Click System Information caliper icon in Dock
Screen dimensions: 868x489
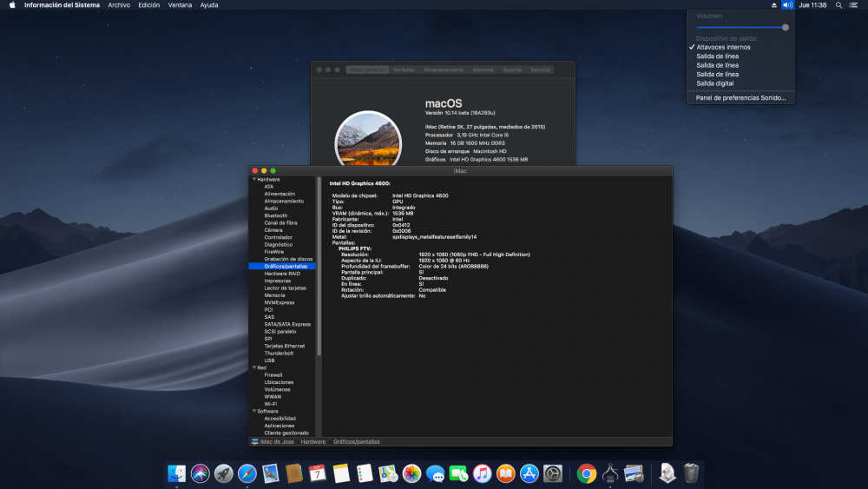point(610,473)
